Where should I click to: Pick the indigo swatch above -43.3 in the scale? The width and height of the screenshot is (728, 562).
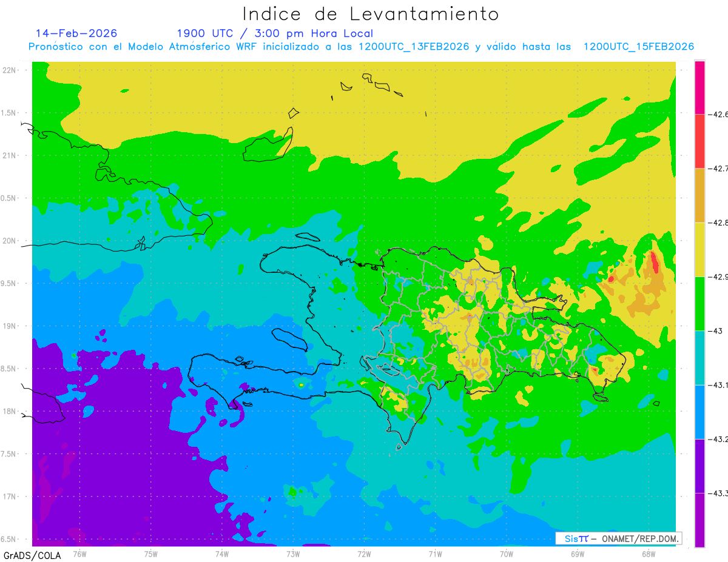(699, 466)
